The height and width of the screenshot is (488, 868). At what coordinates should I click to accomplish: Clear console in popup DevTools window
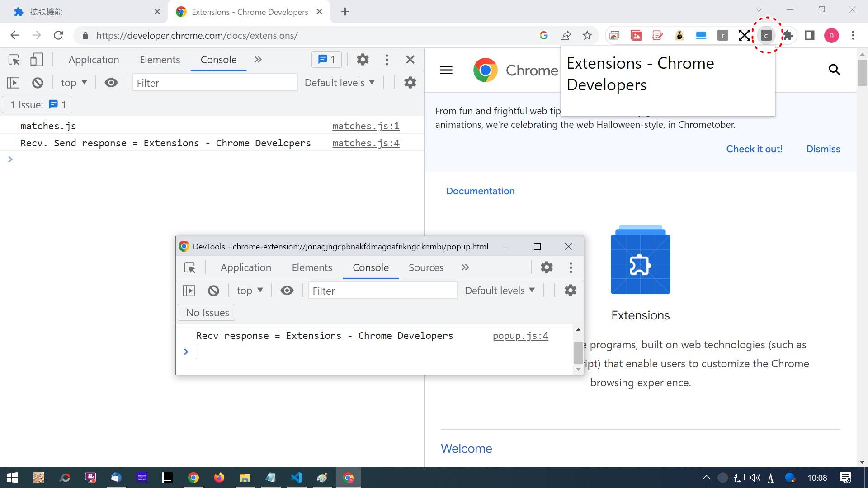[213, 291]
